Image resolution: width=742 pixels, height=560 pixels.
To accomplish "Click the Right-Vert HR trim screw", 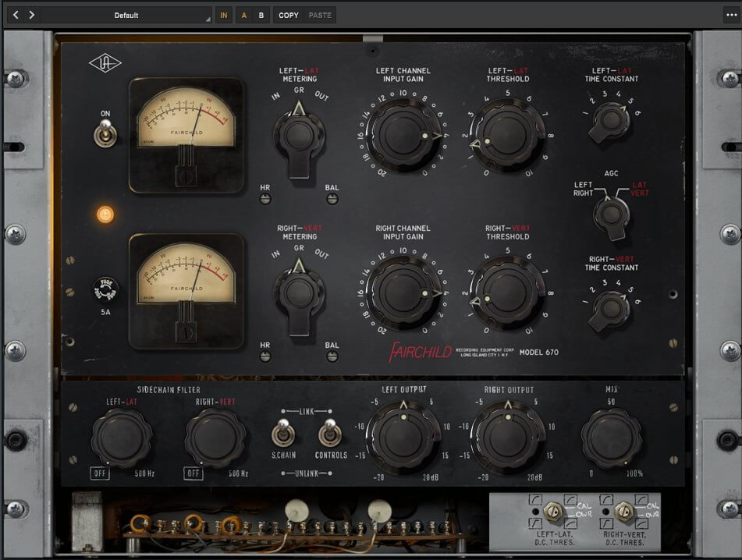I will pos(265,356).
